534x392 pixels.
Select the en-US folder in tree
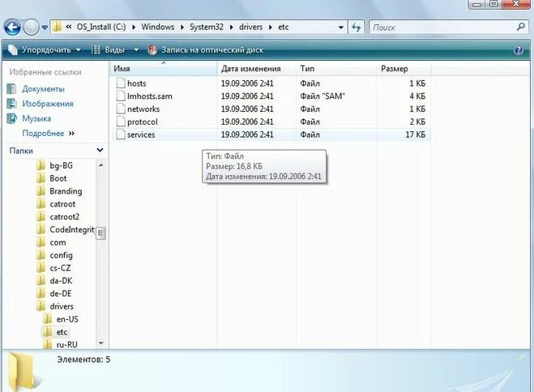(67, 320)
